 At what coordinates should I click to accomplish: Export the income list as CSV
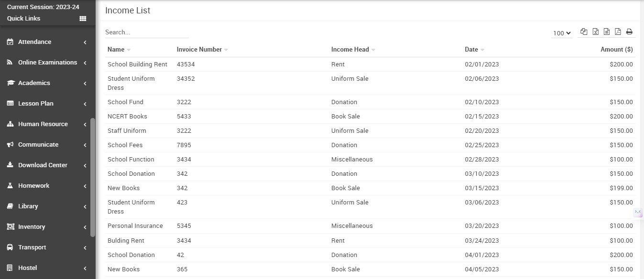pyautogui.click(x=607, y=32)
